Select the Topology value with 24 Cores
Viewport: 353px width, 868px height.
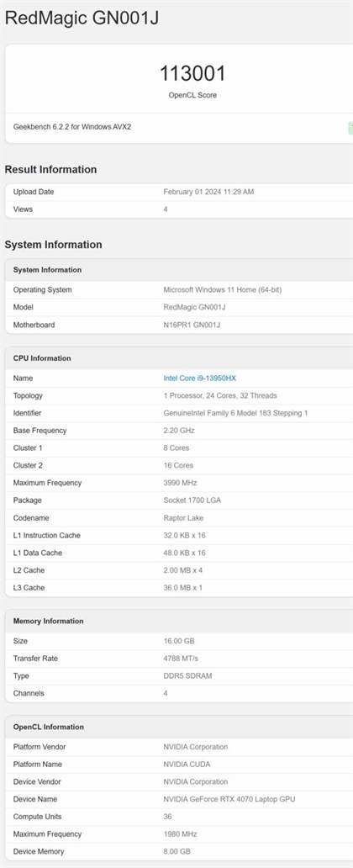220,396
